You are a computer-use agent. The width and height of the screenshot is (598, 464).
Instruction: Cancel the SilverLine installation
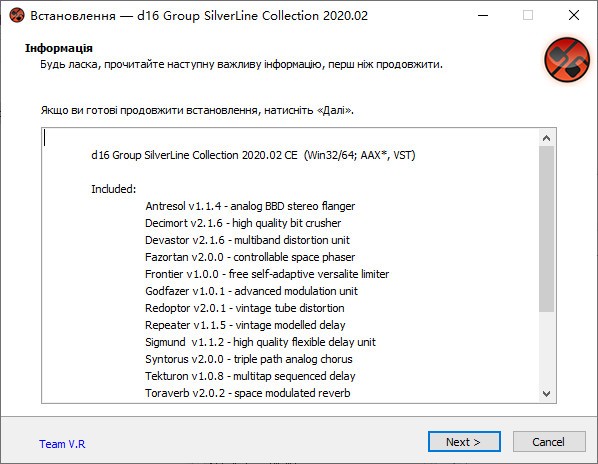[548, 442]
